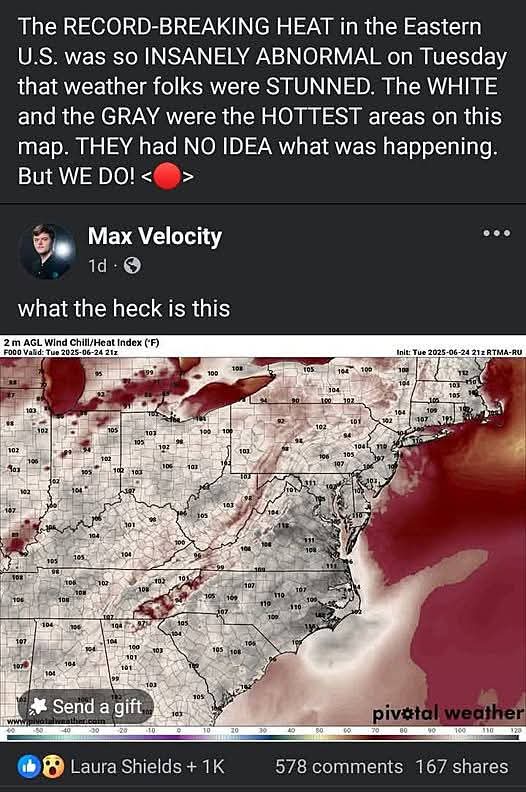Click the temperature color scale bar
This screenshot has height=792, width=526.
tap(263, 737)
